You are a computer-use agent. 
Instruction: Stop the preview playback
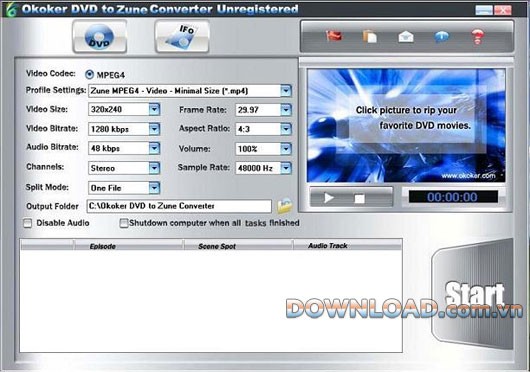pos(359,198)
